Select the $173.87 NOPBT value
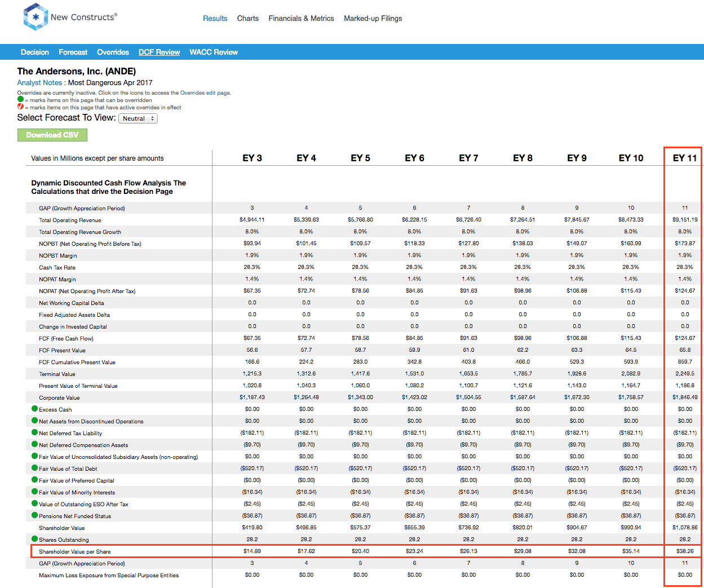Image resolution: width=704 pixels, height=588 pixels. point(685,244)
